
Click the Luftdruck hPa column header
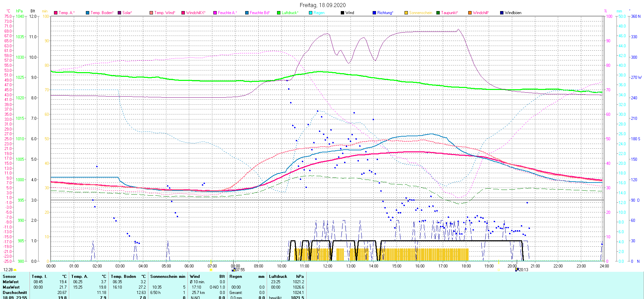point(286,277)
